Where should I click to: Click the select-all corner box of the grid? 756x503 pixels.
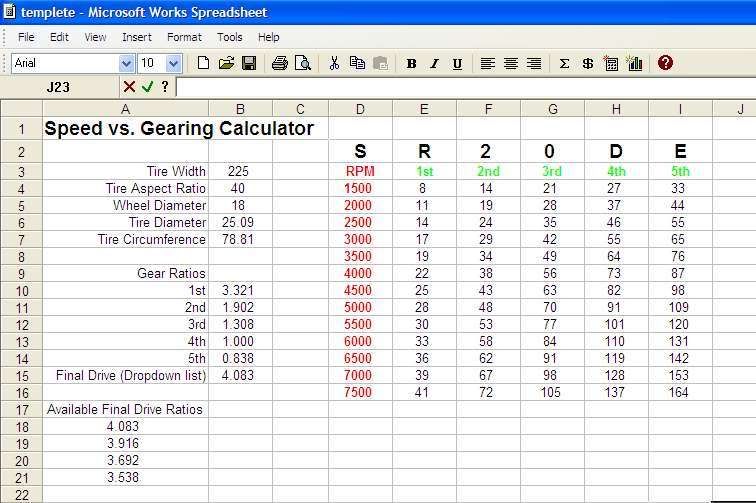22,109
